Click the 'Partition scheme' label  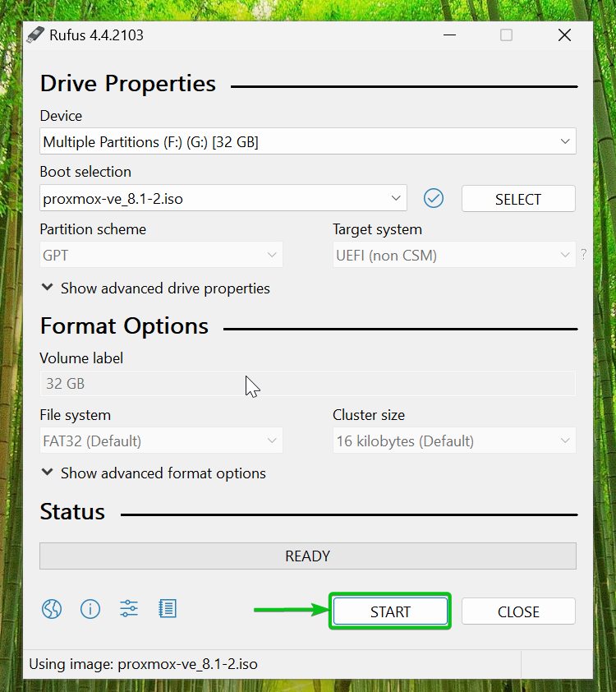[x=93, y=229]
